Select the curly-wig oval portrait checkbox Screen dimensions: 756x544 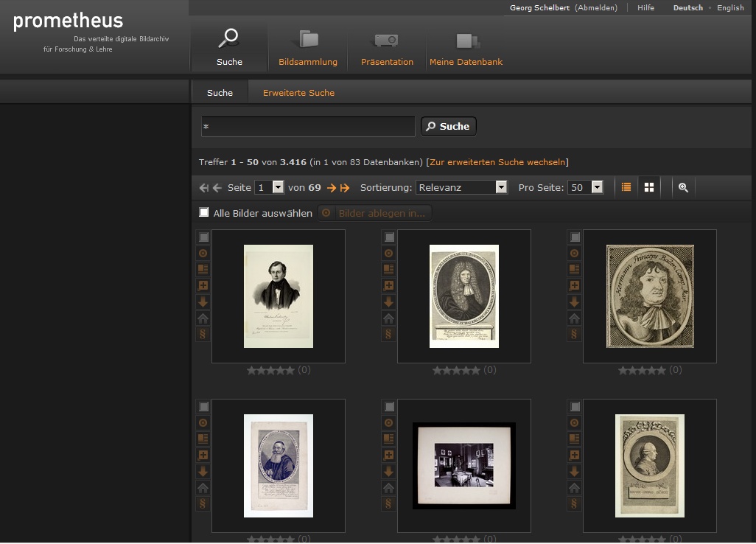click(389, 237)
